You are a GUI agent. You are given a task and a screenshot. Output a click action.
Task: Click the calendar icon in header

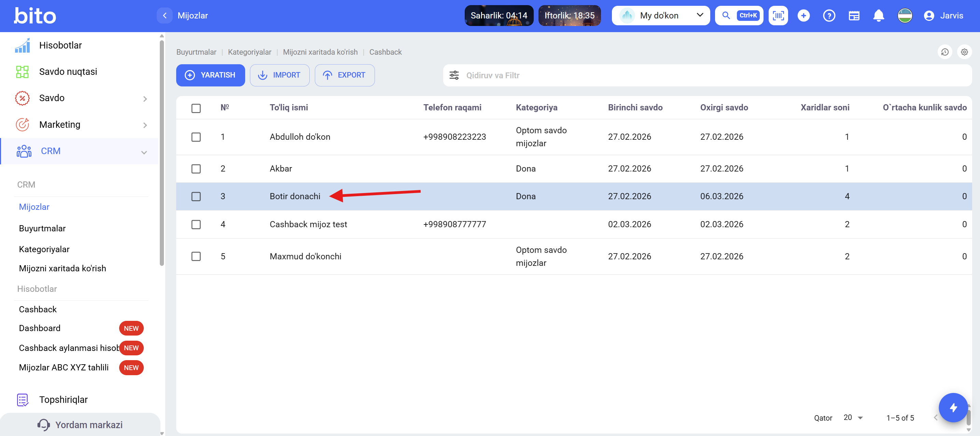click(x=854, y=16)
